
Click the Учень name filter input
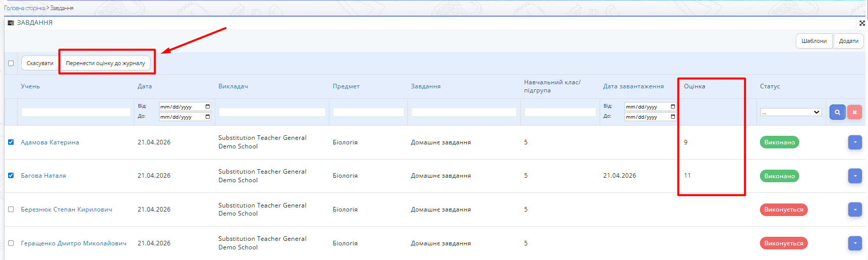point(76,112)
